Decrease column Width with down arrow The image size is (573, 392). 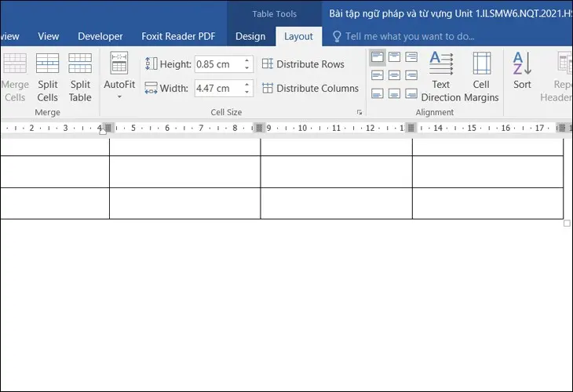(x=247, y=93)
